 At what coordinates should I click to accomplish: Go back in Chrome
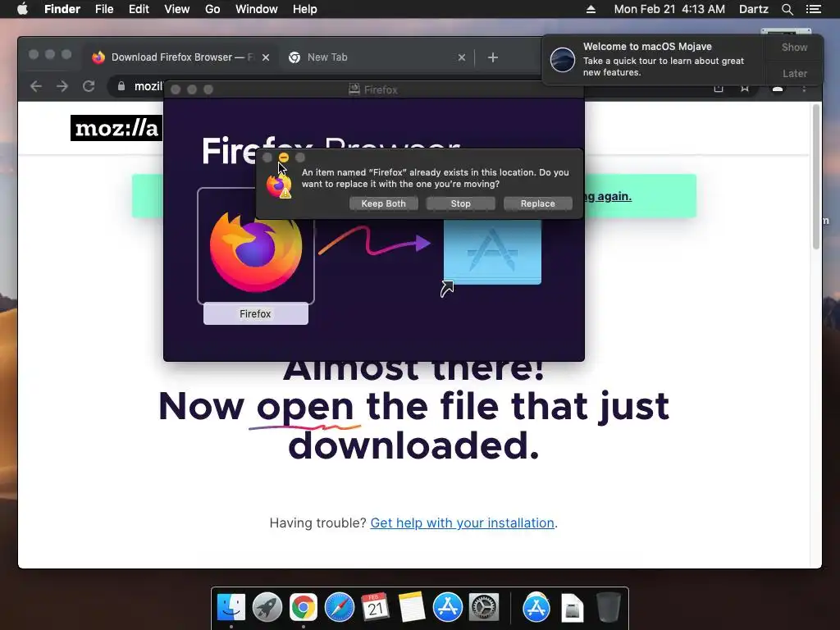(x=36, y=86)
